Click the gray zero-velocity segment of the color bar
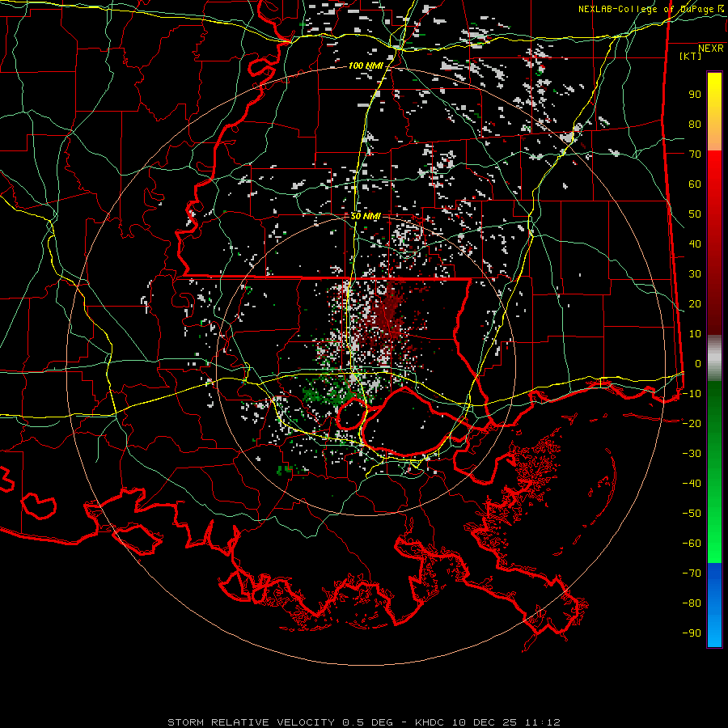The width and height of the screenshot is (728, 728). click(714, 358)
